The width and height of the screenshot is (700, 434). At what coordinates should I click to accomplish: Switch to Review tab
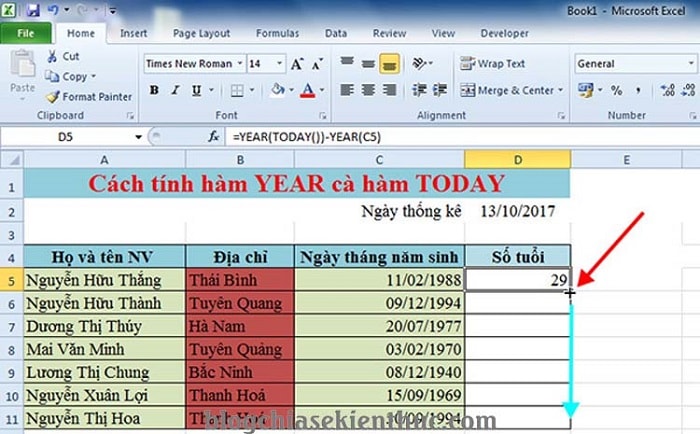point(389,33)
